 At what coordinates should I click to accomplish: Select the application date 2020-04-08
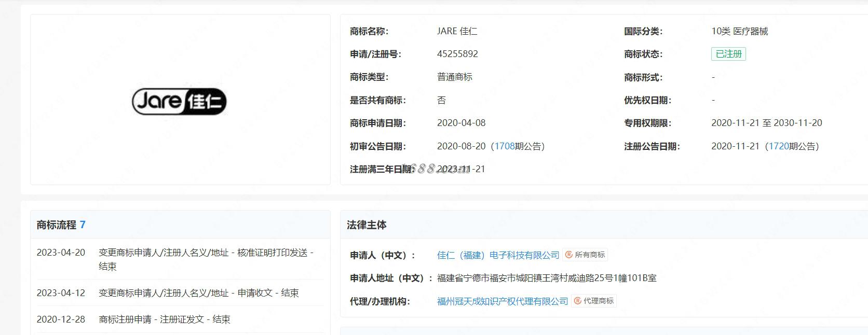461,123
